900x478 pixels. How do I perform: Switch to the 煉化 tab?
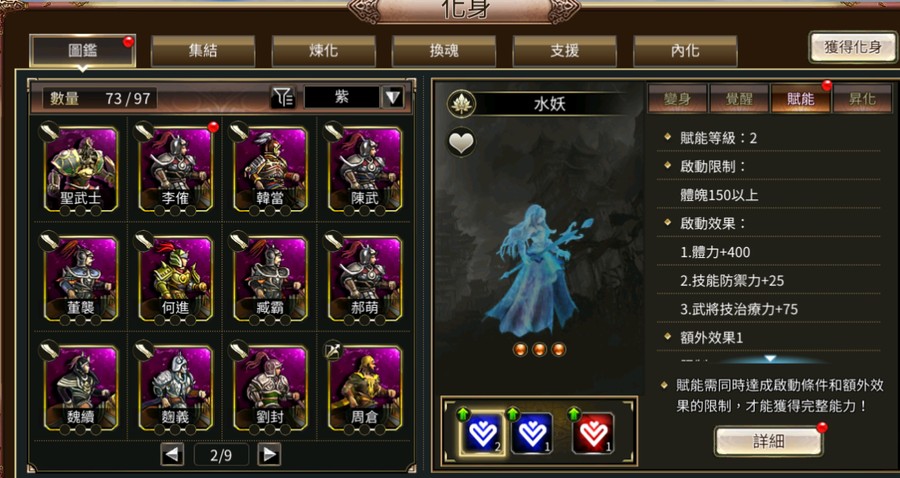pos(324,51)
